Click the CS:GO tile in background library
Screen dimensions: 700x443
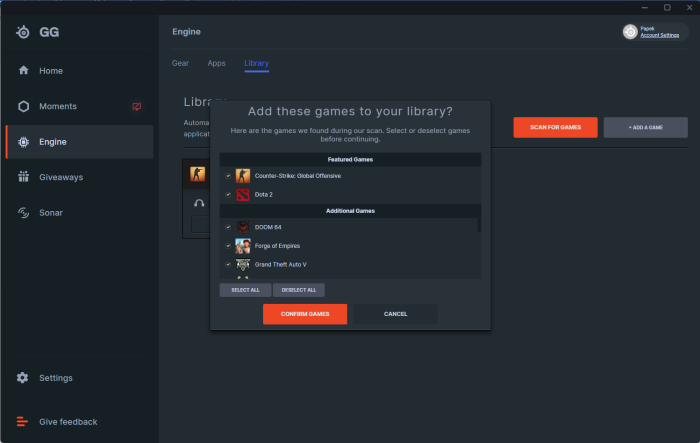197,174
